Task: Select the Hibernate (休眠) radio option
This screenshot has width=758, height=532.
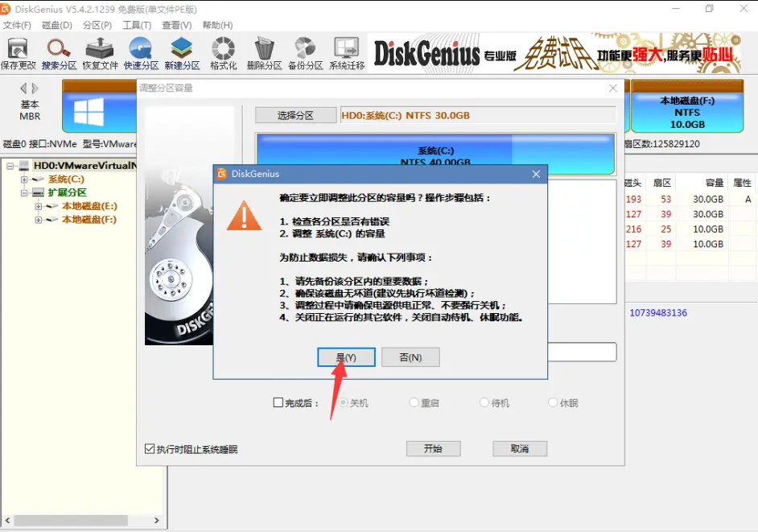Action: [553, 402]
